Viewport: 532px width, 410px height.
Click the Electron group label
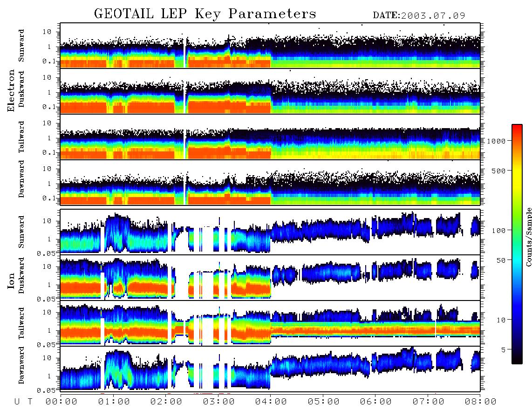tap(11, 91)
